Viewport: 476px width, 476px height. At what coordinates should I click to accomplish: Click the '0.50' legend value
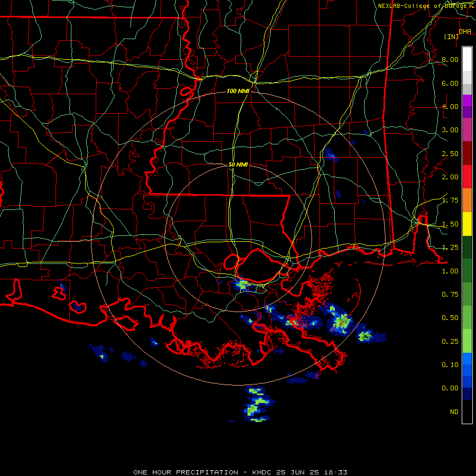tap(450, 318)
